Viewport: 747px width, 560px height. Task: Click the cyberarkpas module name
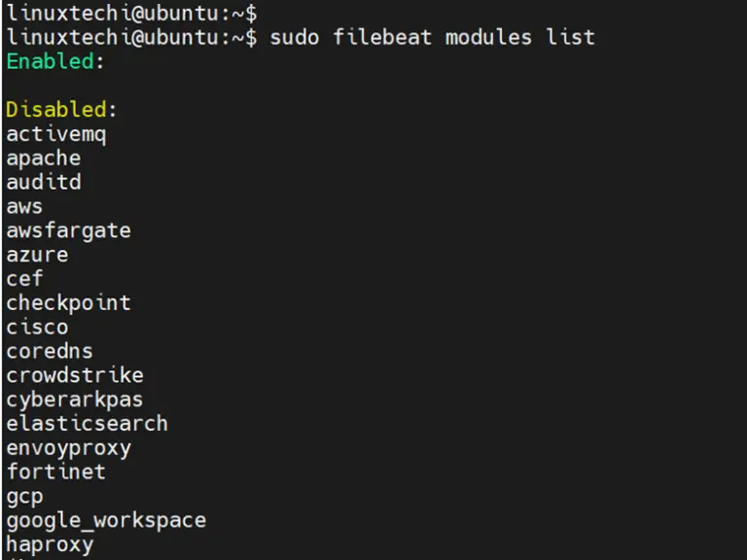(75, 401)
